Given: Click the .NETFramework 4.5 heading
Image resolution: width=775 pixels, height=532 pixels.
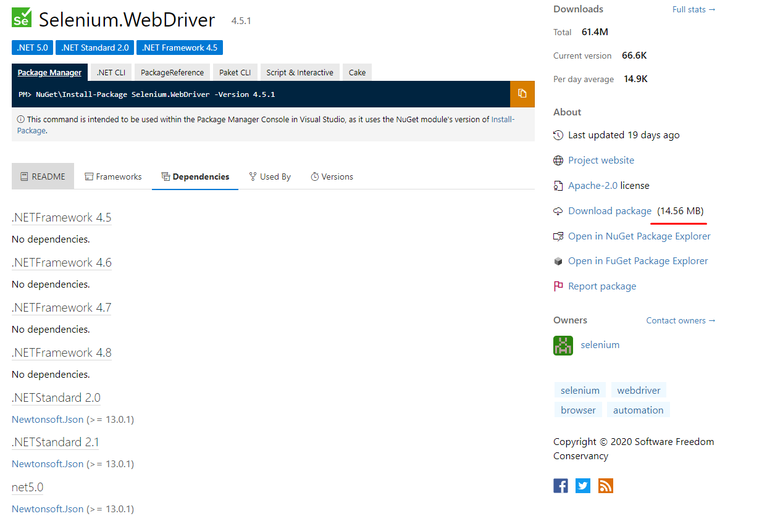Looking at the screenshot, I should 62,217.
